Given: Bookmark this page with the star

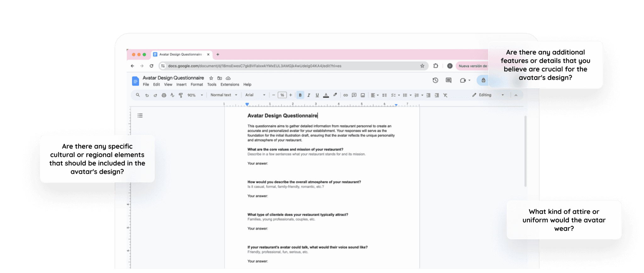Looking at the screenshot, I should pyautogui.click(x=422, y=66).
